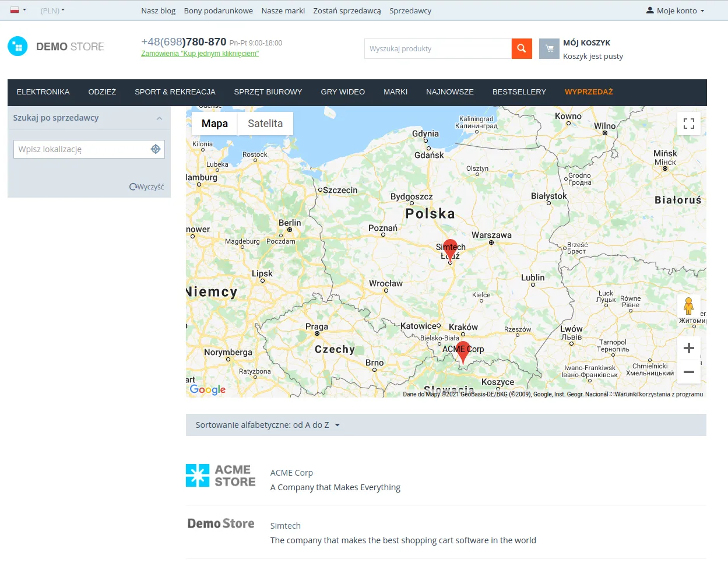Click the Lublin label on the map
The height and width of the screenshot is (580, 728).
tap(533, 277)
